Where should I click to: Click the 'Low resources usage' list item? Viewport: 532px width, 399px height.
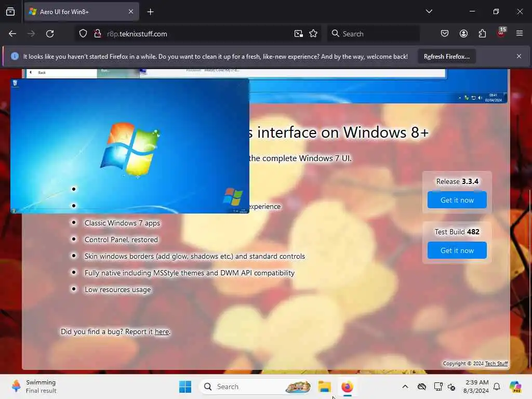(118, 290)
